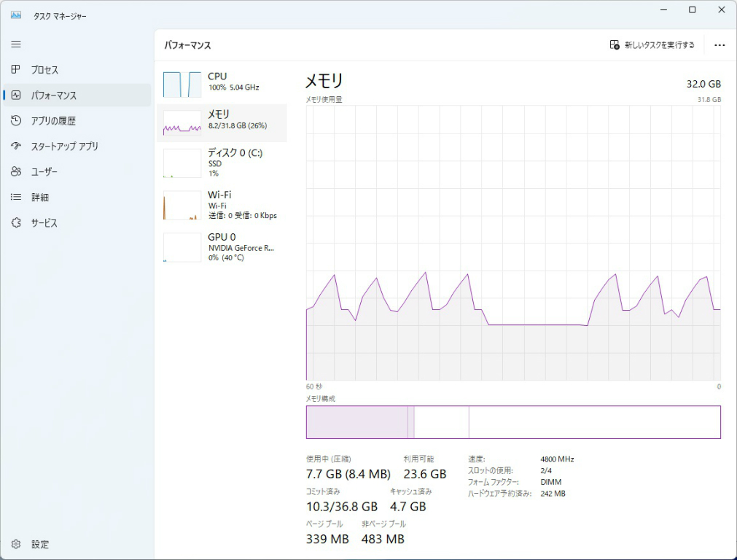Image resolution: width=737 pixels, height=560 pixels.
Task: Click the 4800 MHz speed value
Action: (557, 459)
